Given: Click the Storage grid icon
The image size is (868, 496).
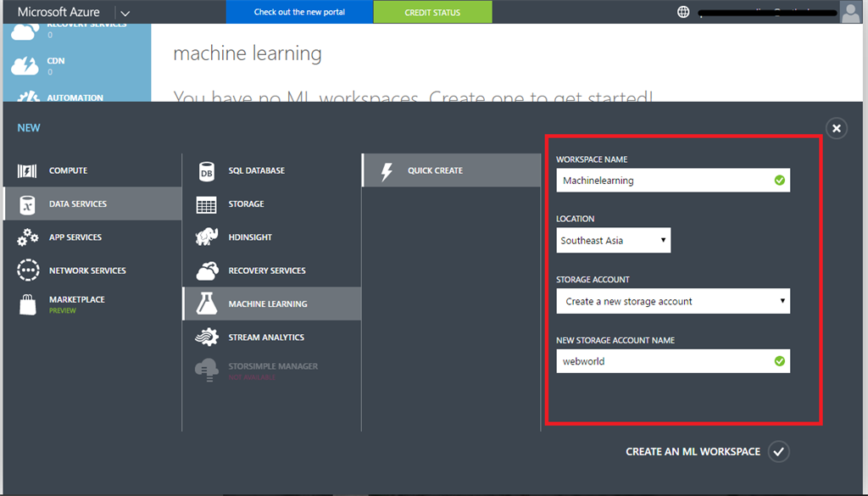Looking at the screenshot, I should 207,205.
